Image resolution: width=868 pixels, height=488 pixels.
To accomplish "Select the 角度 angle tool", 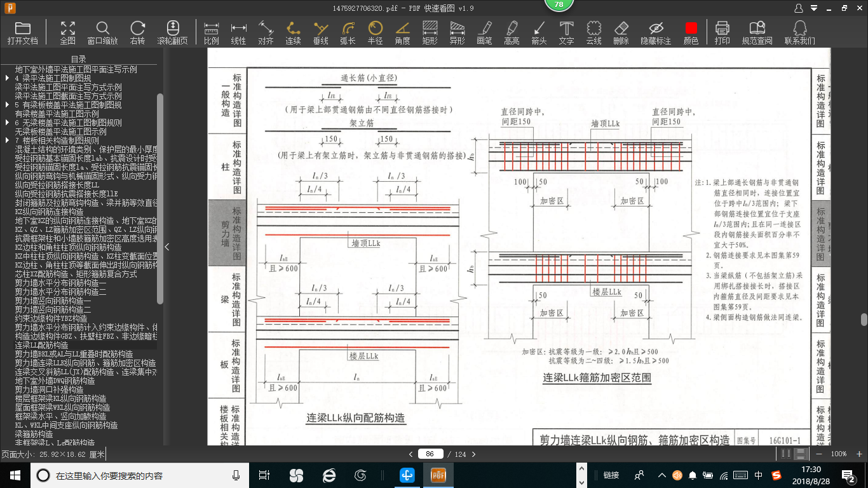I will coord(402,32).
